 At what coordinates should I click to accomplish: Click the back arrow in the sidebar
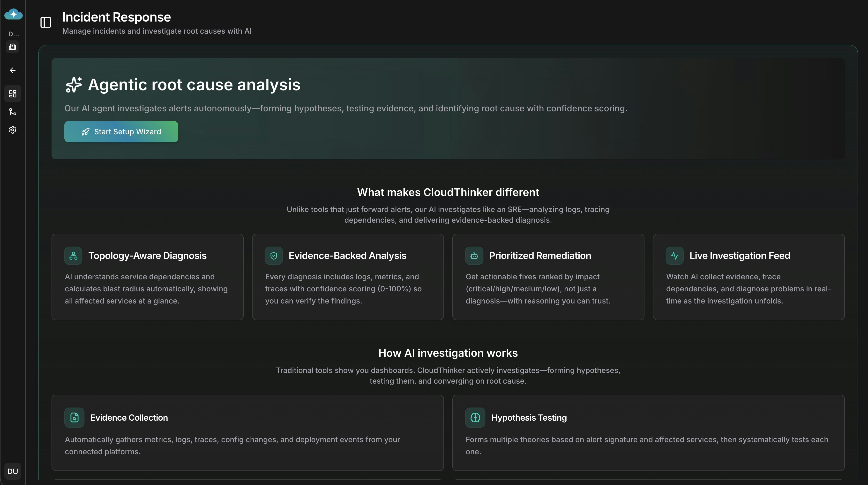[x=13, y=70]
